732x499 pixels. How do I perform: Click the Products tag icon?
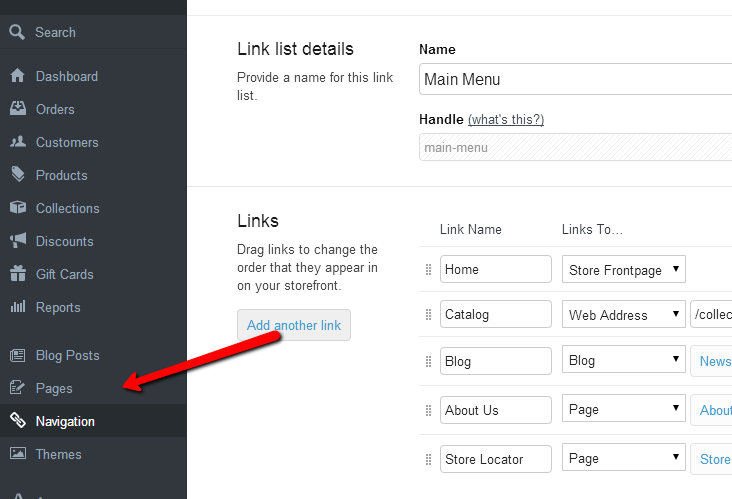coord(17,175)
